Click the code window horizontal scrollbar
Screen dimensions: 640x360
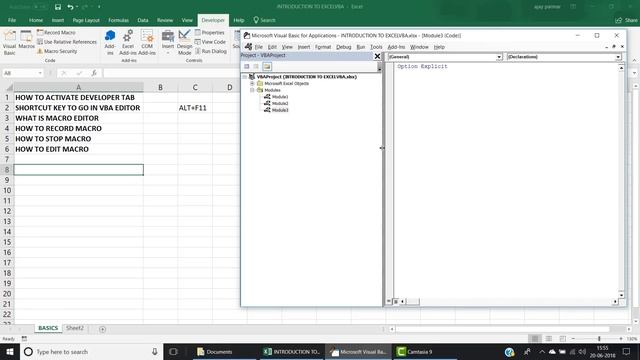coord(509,302)
